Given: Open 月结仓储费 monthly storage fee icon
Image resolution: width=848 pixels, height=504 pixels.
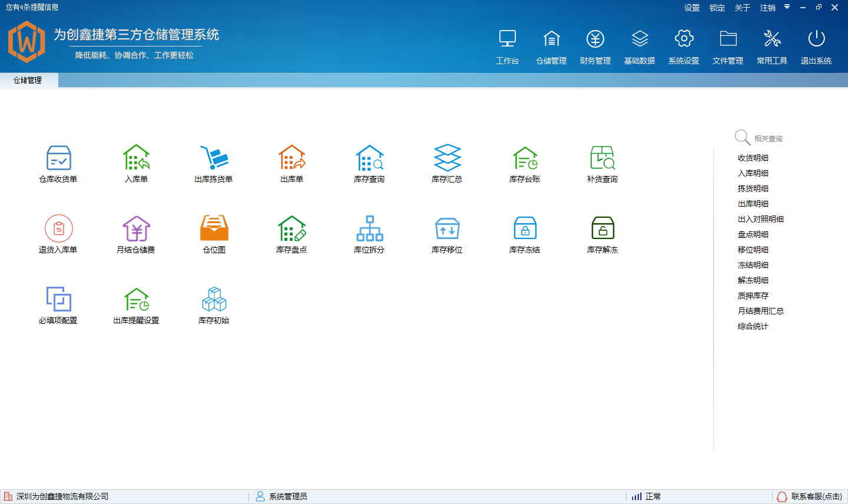Looking at the screenshot, I should (x=137, y=228).
